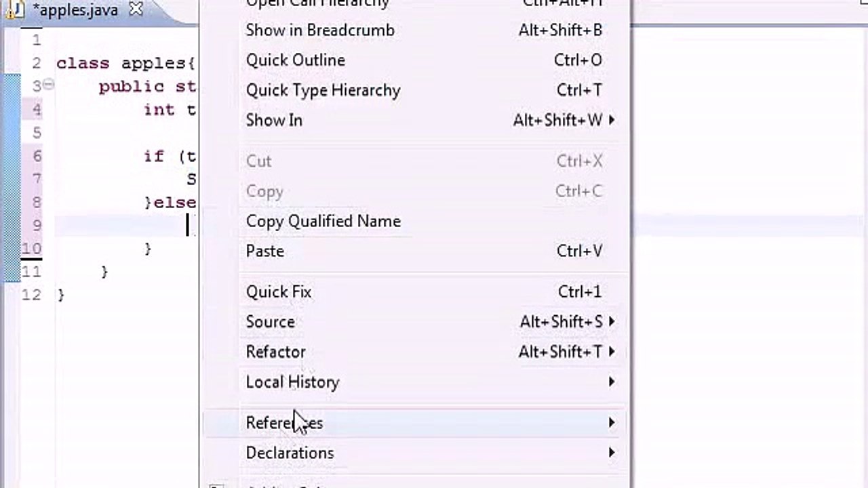Click line number 10 in the gutter

(x=32, y=249)
